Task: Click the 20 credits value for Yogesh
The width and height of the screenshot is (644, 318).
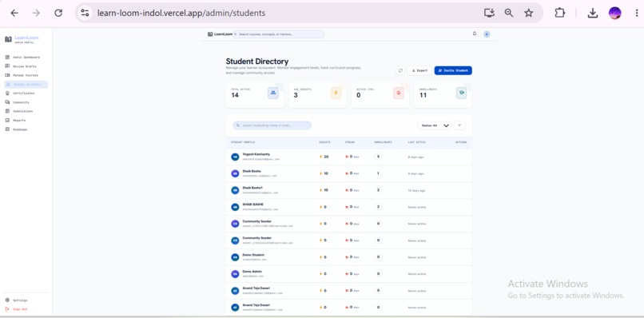Action: 326,157
